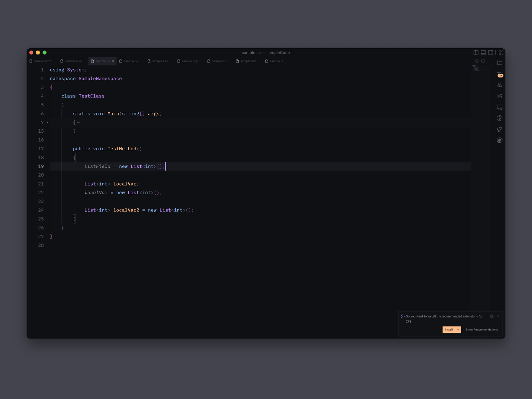532x399 pixels.
Task: Click the yellow minimize window button
Action: coord(38,53)
